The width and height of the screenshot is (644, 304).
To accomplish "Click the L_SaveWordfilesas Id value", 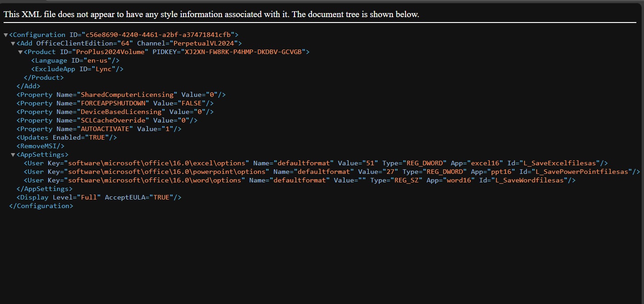I will (x=530, y=180).
